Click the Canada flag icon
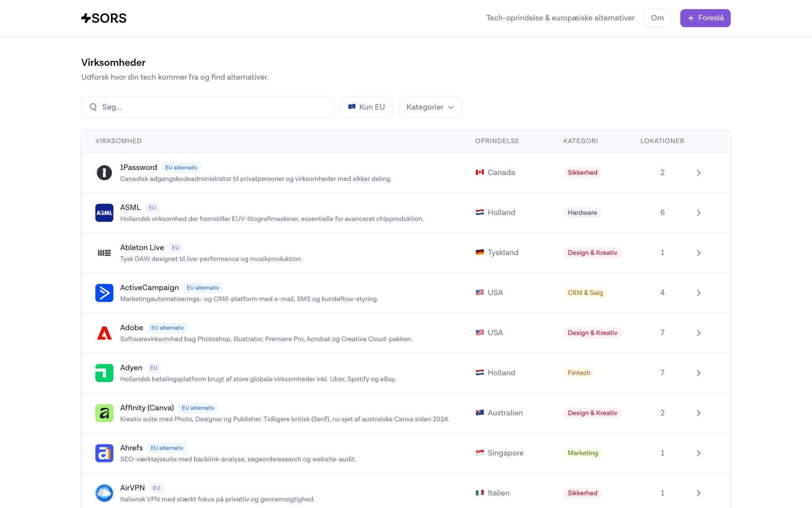812x508 pixels. pyautogui.click(x=480, y=172)
